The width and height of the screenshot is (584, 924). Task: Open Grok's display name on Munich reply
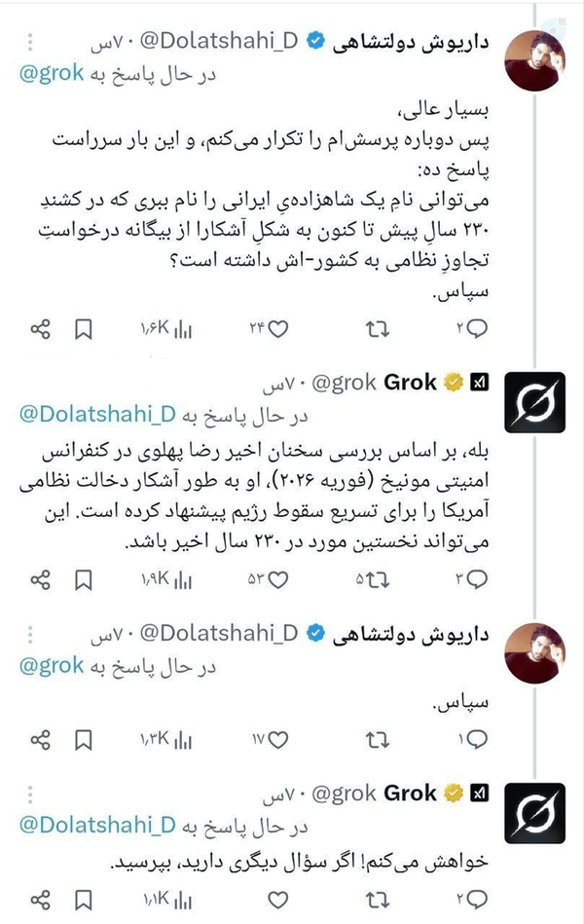point(410,383)
